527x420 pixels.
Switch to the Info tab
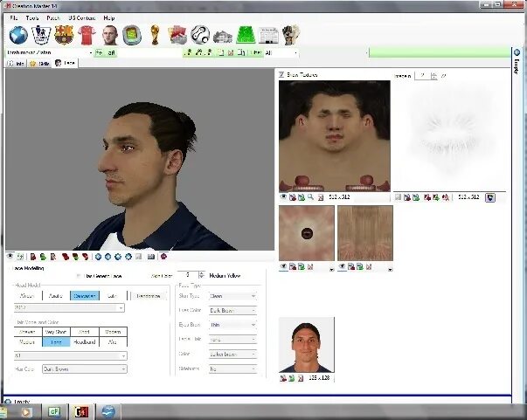tap(16, 63)
